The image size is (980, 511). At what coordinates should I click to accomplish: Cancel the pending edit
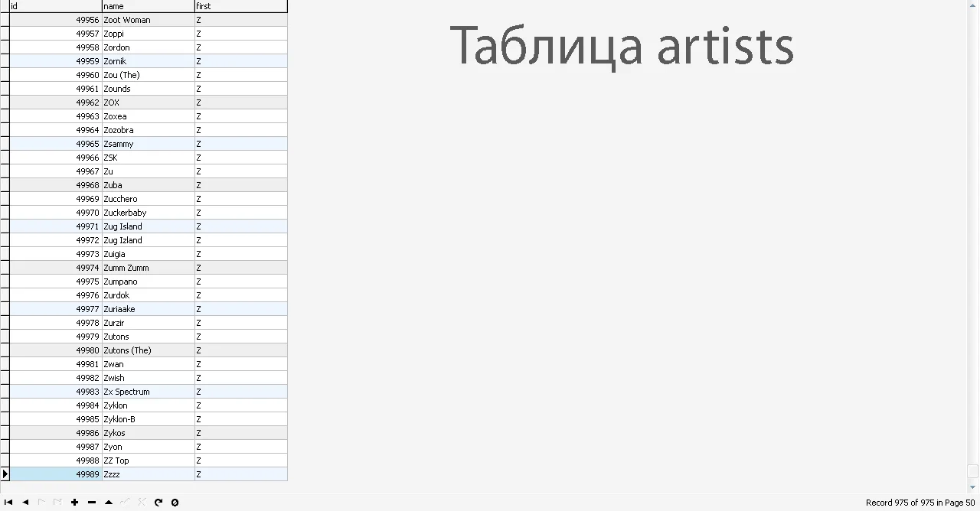pyautogui.click(x=141, y=503)
